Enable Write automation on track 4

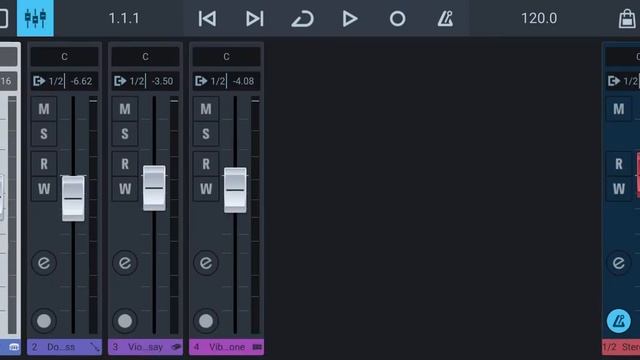pos(206,189)
